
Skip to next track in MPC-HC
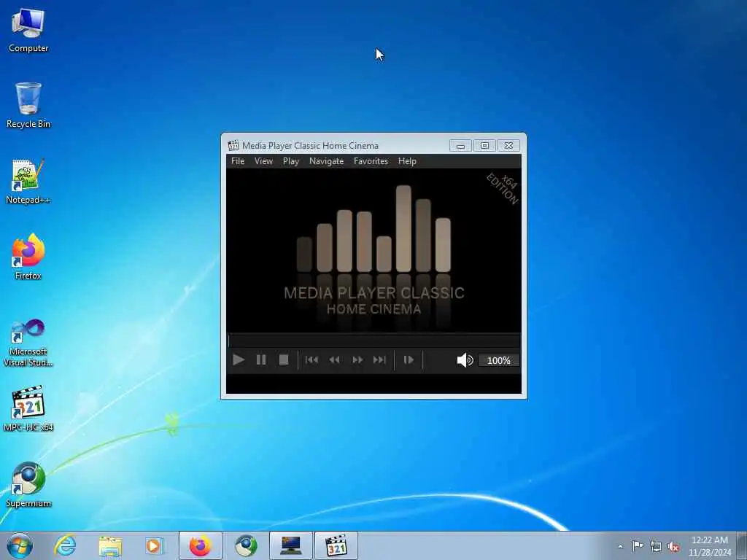tap(379, 360)
